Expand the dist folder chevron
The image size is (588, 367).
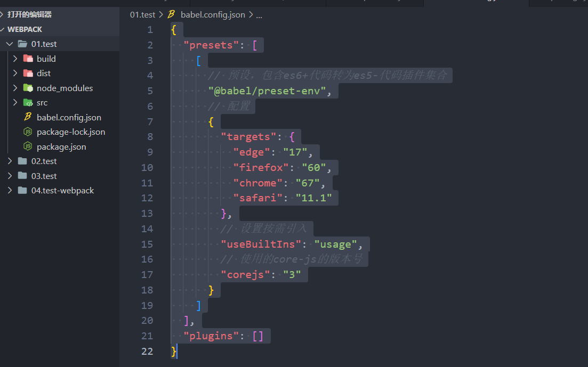pyautogui.click(x=15, y=73)
